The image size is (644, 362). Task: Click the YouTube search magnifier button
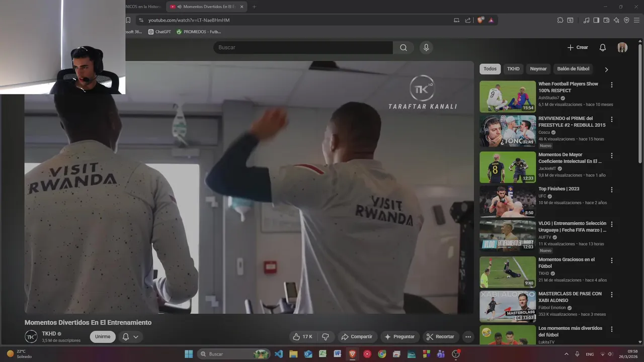pos(404,47)
